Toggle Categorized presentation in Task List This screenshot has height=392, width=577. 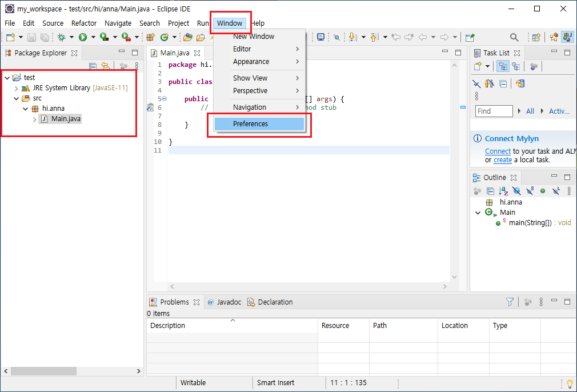click(x=503, y=67)
